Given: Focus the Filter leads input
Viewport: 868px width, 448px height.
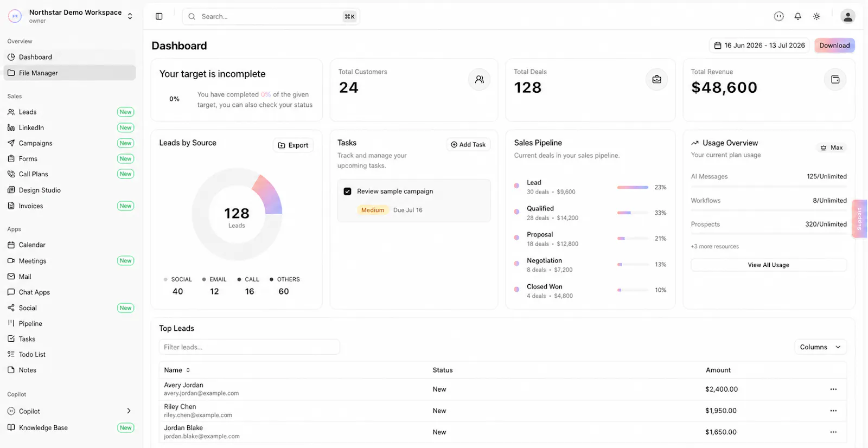Looking at the screenshot, I should click(x=249, y=347).
